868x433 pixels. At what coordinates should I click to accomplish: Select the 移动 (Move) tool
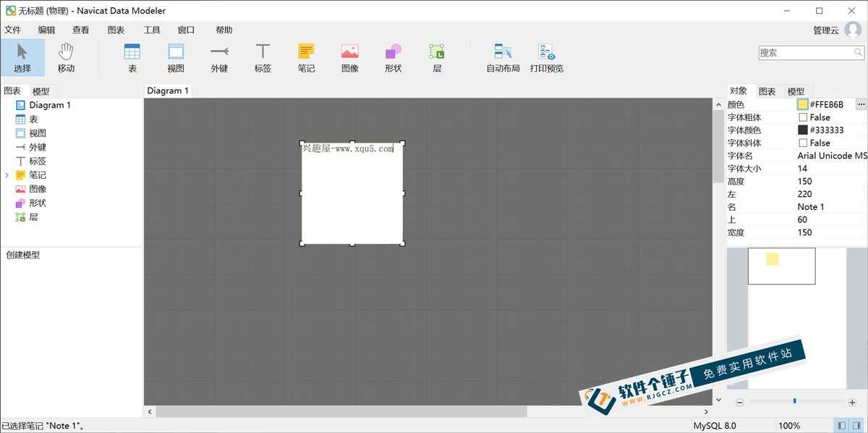(x=66, y=57)
